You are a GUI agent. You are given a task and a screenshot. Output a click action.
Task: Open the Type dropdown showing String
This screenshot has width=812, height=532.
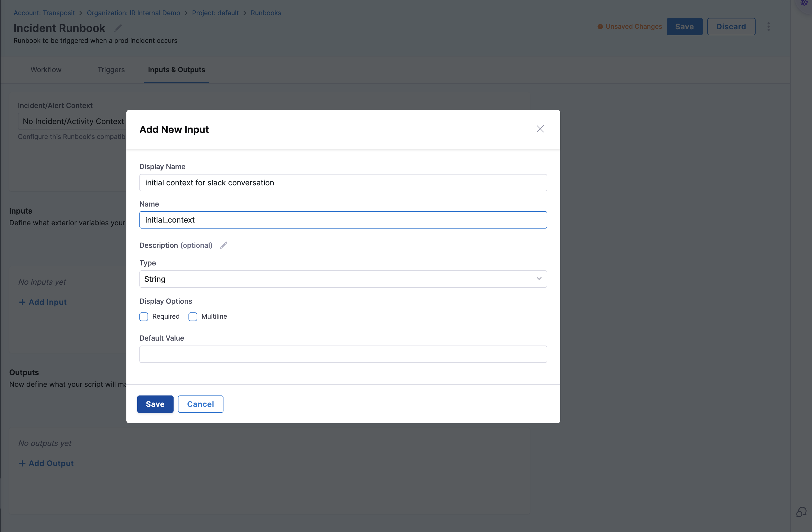(343, 279)
